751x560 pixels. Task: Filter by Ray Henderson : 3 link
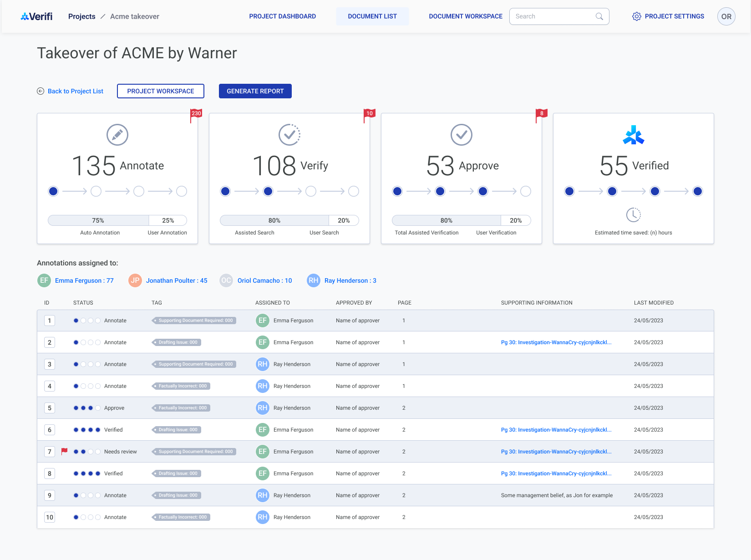[350, 280]
